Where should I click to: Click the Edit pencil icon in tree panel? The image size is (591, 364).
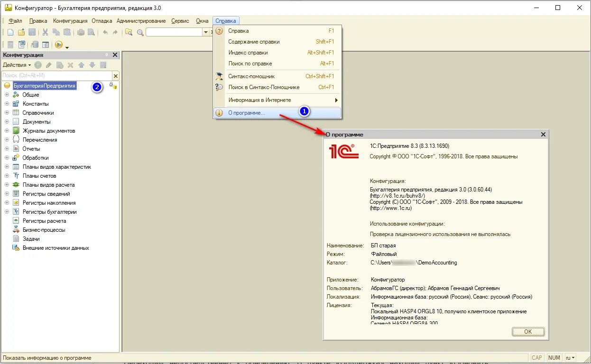pyautogui.click(x=49, y=65)
